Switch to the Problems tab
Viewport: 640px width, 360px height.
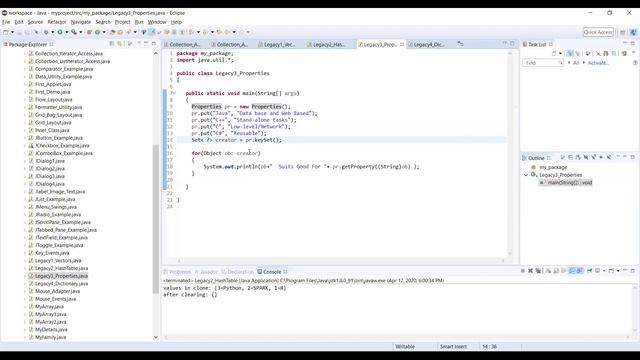pyautogui.click(x=177, y=272)
